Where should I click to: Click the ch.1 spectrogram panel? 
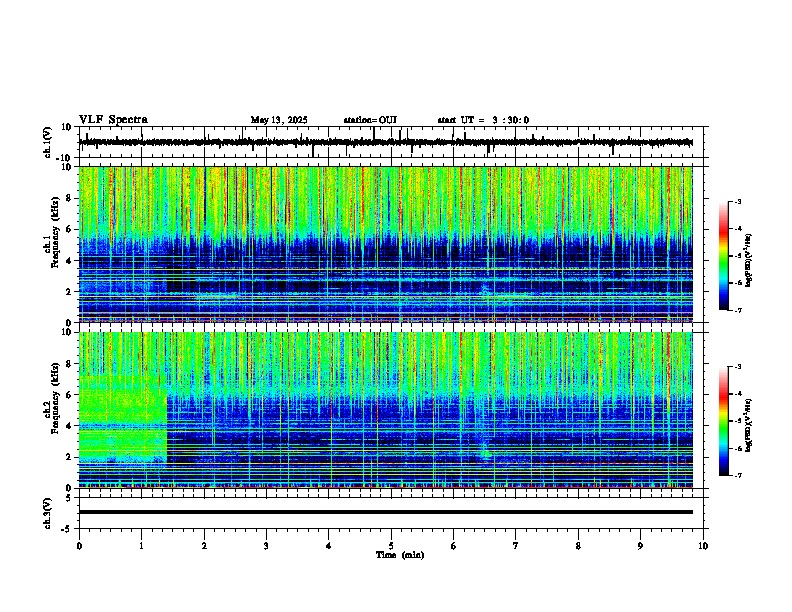click(x=385, y=244)
